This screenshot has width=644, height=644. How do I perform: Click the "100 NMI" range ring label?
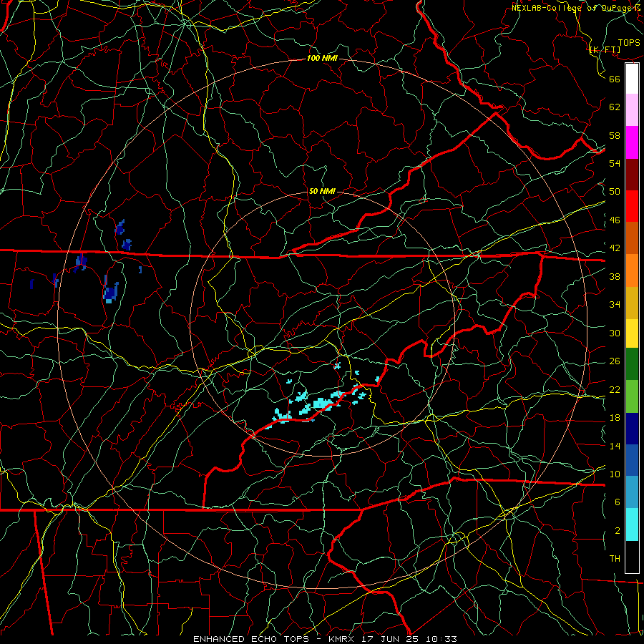tap(322, 59)
